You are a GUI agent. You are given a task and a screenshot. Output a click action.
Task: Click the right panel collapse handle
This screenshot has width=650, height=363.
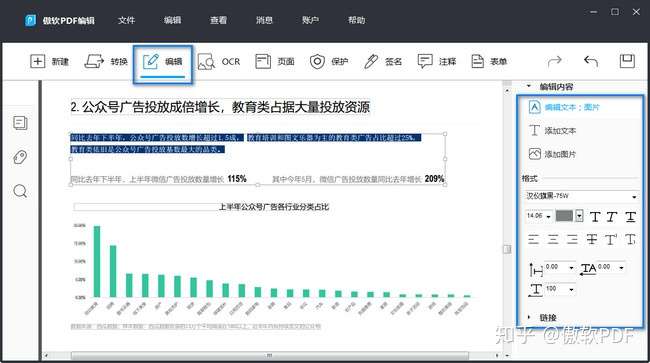tap(507, 249)
